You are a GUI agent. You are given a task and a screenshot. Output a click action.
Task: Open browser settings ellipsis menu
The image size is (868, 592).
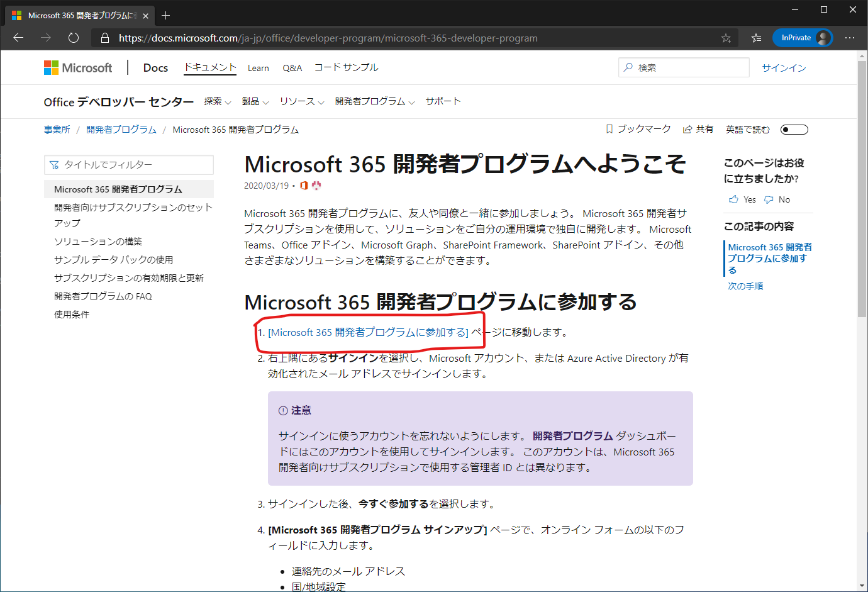point(850,38)
